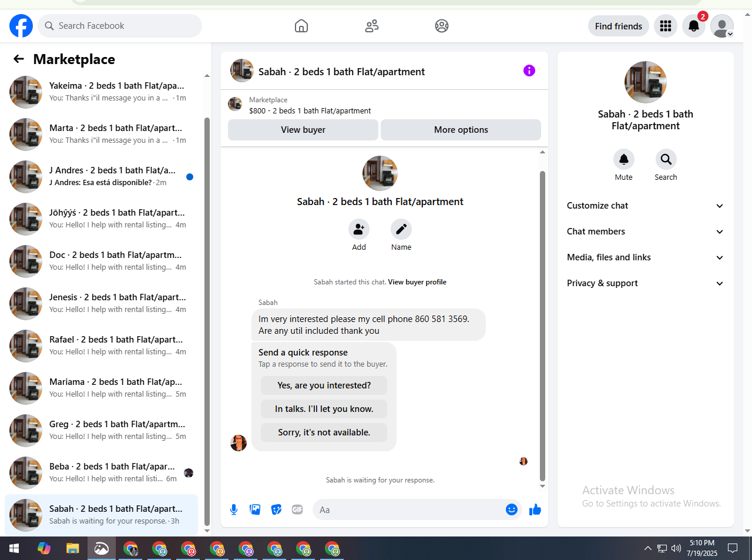Open the J Andres unread conversation
This screenshot has height=560, width=752.
point(101,177)
